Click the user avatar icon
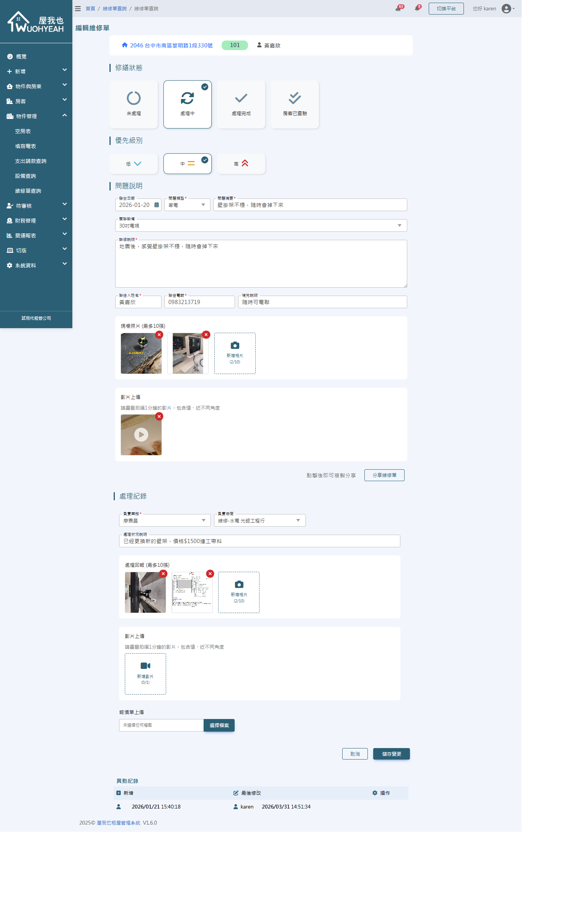 [506, 8]
